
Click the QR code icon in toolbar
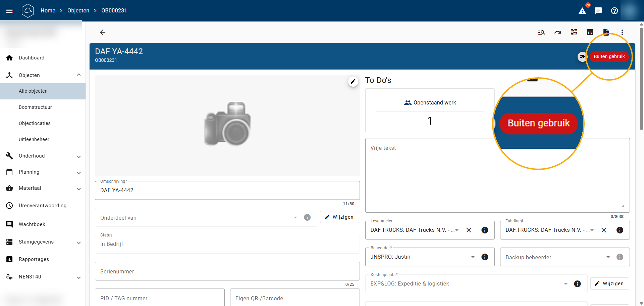[574, 32]
